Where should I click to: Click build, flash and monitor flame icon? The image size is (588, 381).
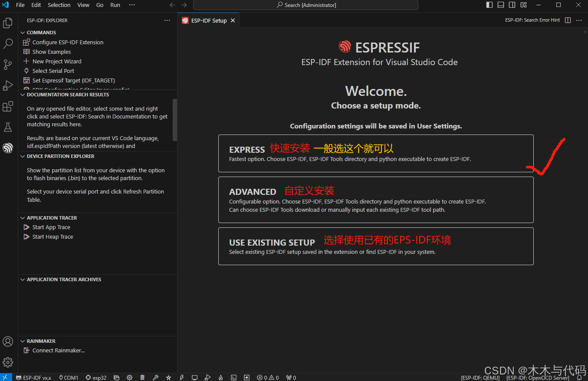(x=220, y=378)
